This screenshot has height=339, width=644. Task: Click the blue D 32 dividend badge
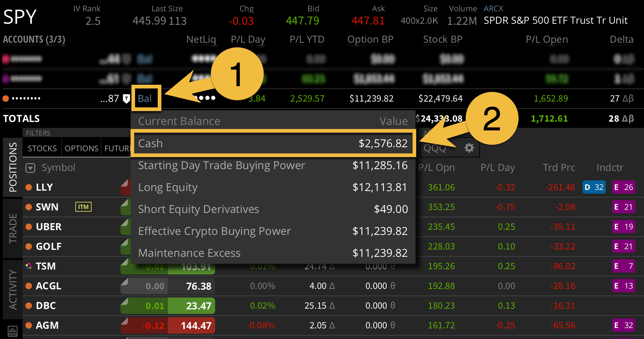(594, 187)
